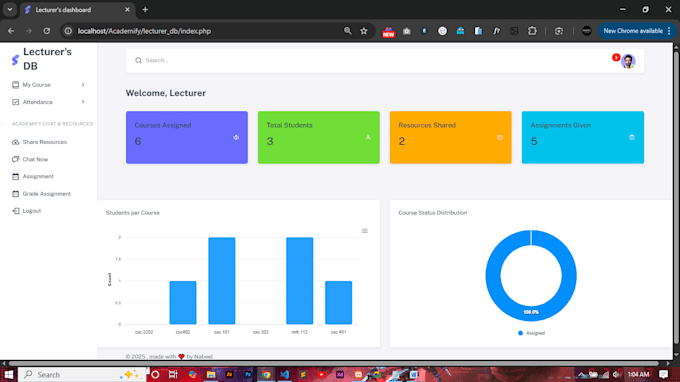
Task: View site information icon in address bar
Action: pos(68,31)
